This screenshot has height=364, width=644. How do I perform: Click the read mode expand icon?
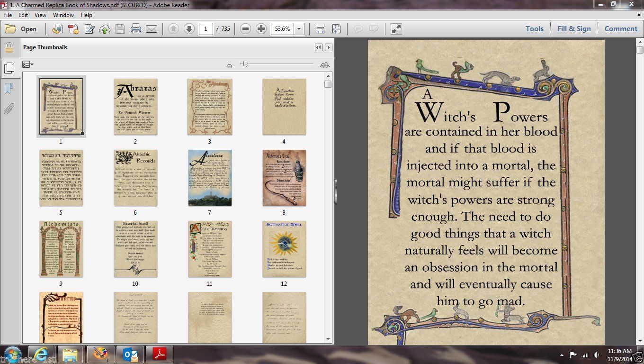click(x=396, y=29)
